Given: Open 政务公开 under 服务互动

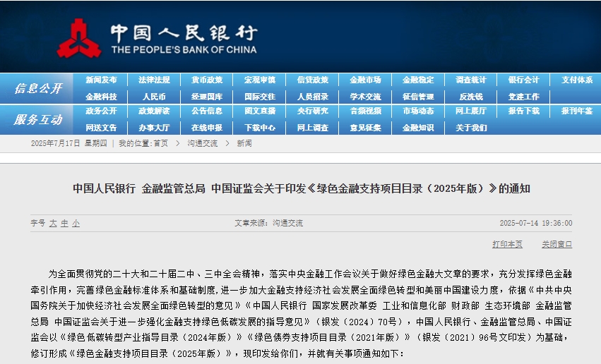Looking at the screenshot, I should pos(101,111).
